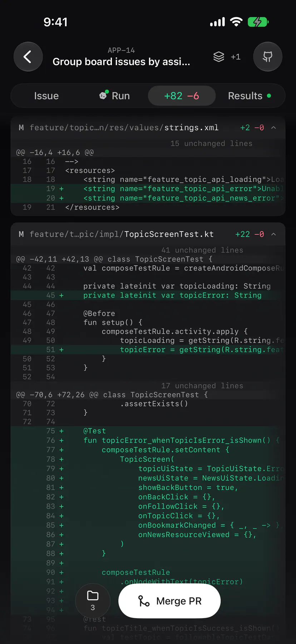Image resolution: width=296 pixels, height=644 pixels.
Task: Select line topicLoading = getString
Action: coord(148,341)
